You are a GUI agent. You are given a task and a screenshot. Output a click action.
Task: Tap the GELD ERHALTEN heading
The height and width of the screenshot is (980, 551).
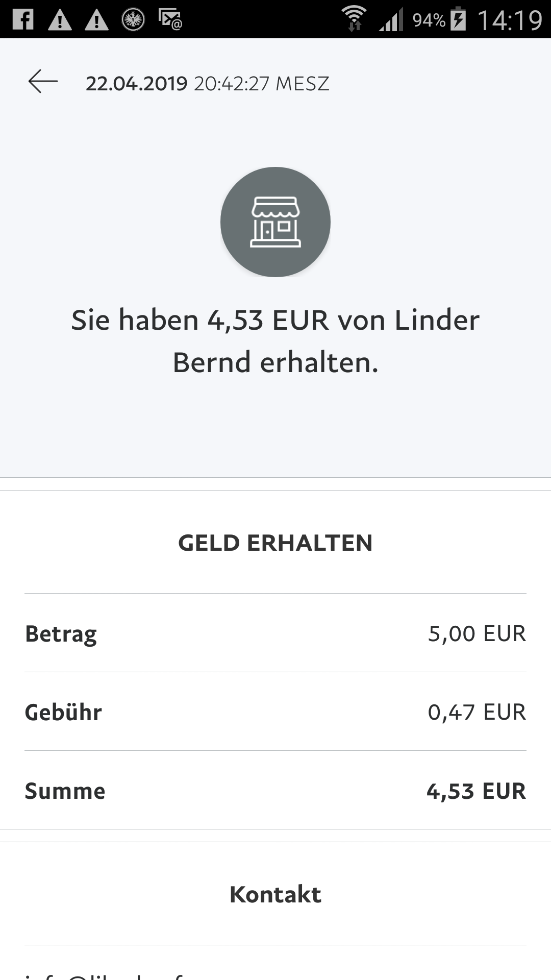pos(275,543)
